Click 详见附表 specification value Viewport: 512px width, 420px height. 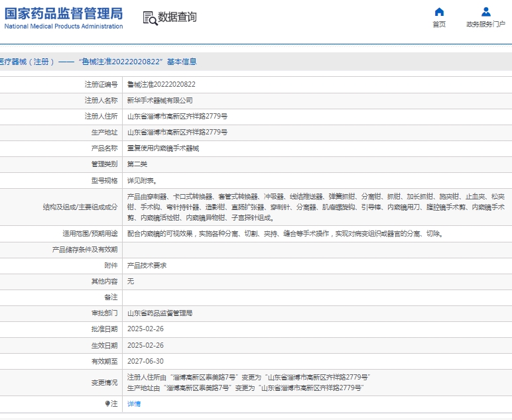(x=142, y=181)
